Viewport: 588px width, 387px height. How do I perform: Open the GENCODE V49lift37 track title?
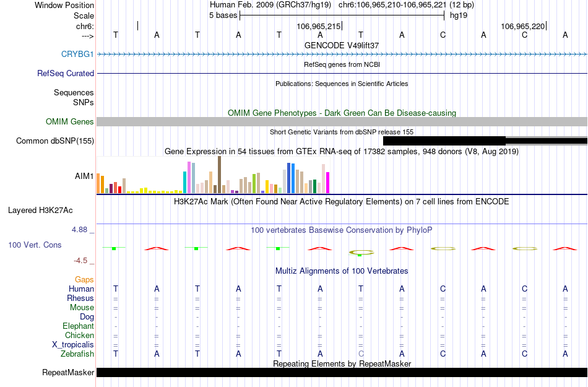click(x=342, y=45)
